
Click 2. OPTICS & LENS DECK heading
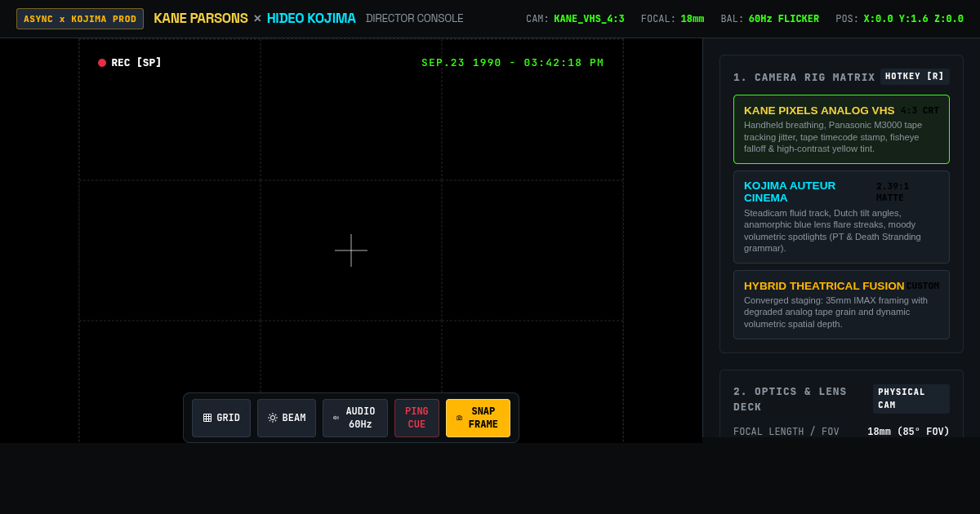click(791, 399)
